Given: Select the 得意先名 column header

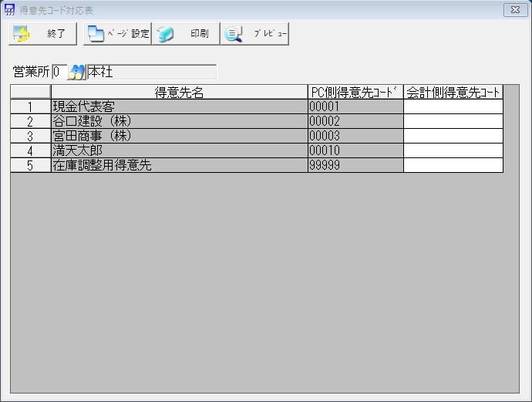Looking at the screenshot, I should (179, 93).
